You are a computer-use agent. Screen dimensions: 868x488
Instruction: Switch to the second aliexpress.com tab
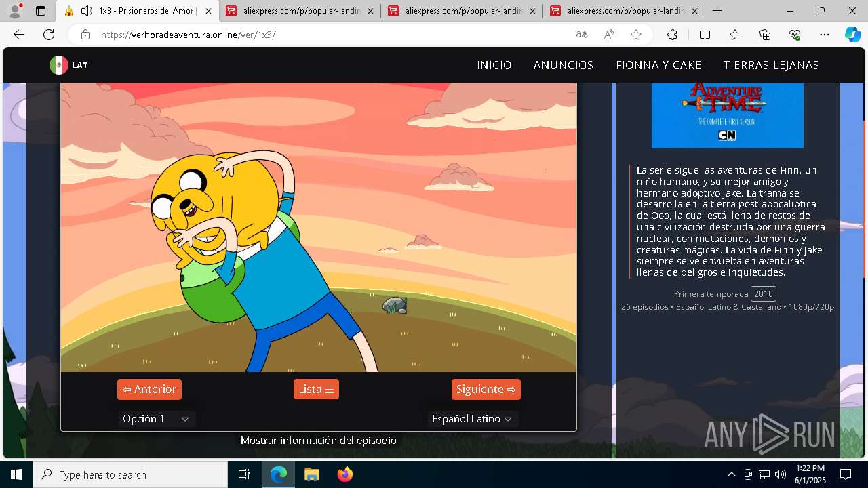click(x=462, y=11)
